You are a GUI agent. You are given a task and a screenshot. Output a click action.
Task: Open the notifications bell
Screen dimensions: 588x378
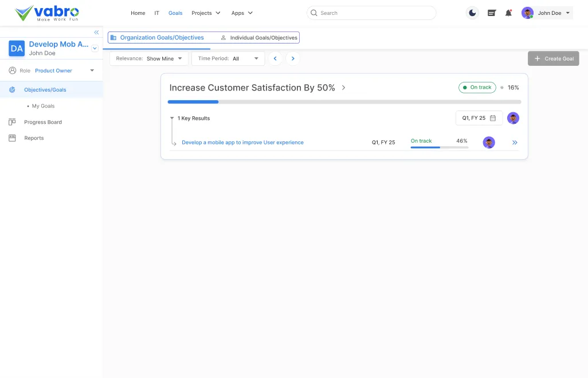click(x=508, y=13)
